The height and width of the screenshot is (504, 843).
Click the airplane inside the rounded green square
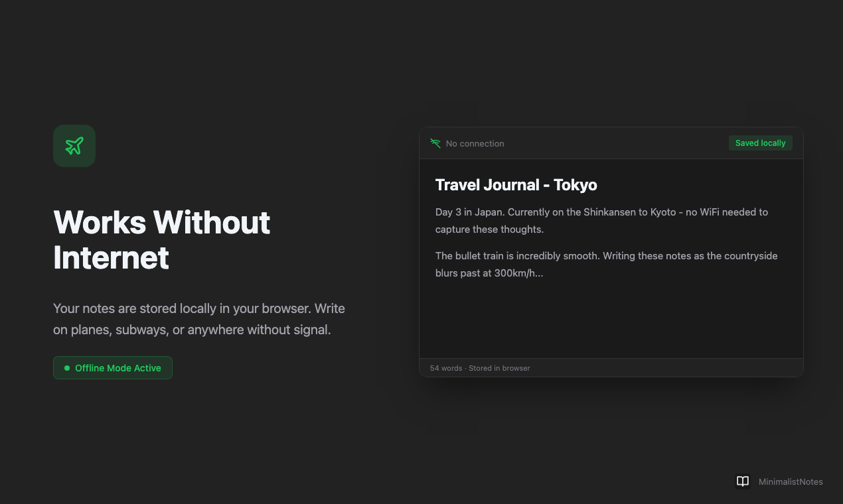tap(74, 146)
